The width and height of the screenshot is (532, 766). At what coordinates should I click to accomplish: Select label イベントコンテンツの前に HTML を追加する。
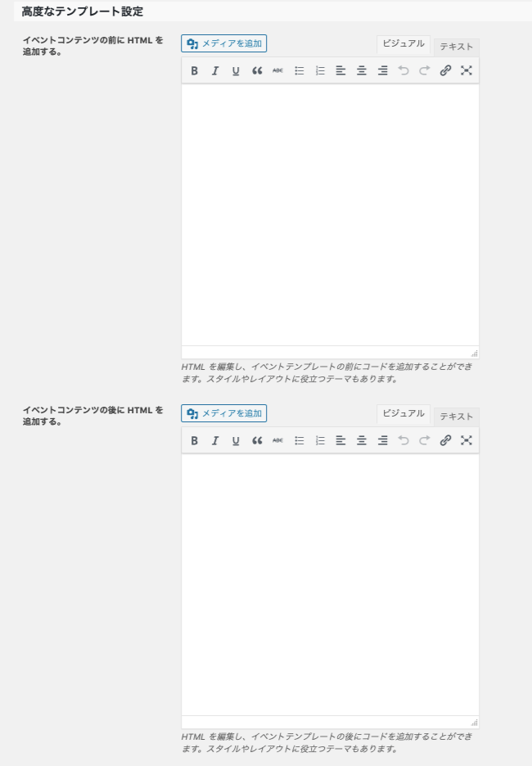coord(93,46)
